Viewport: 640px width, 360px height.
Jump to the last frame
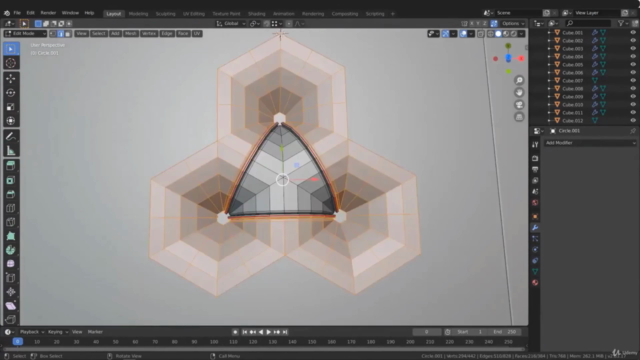(x=285, y=332)
